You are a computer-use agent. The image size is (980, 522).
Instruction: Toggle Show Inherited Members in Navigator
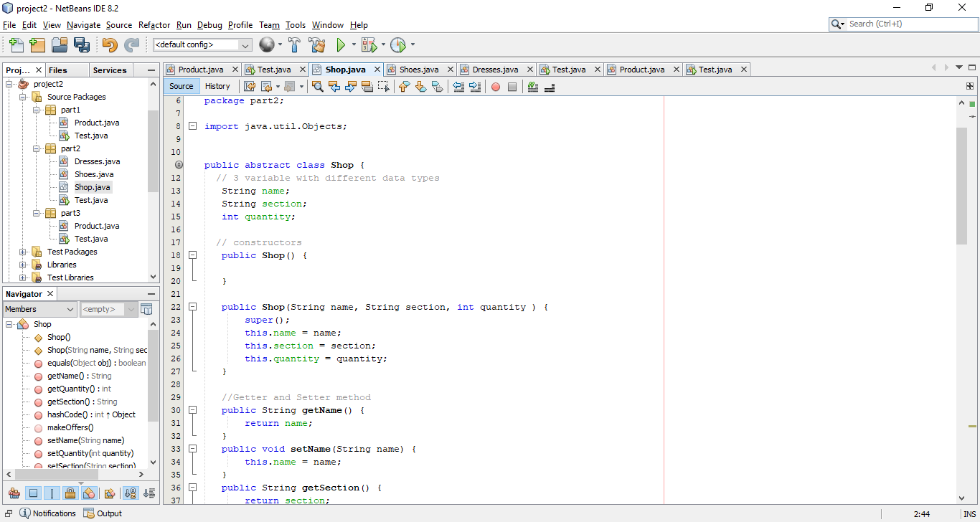[14, 493]
